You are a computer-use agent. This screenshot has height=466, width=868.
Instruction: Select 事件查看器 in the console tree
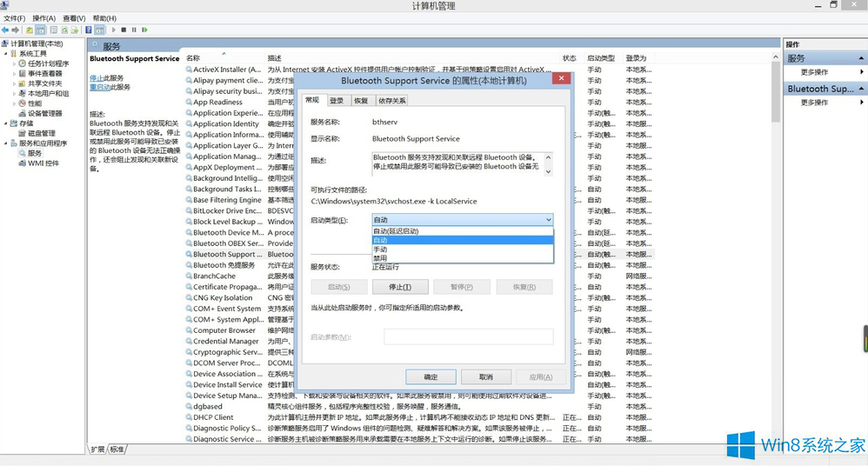click(41, 74)
